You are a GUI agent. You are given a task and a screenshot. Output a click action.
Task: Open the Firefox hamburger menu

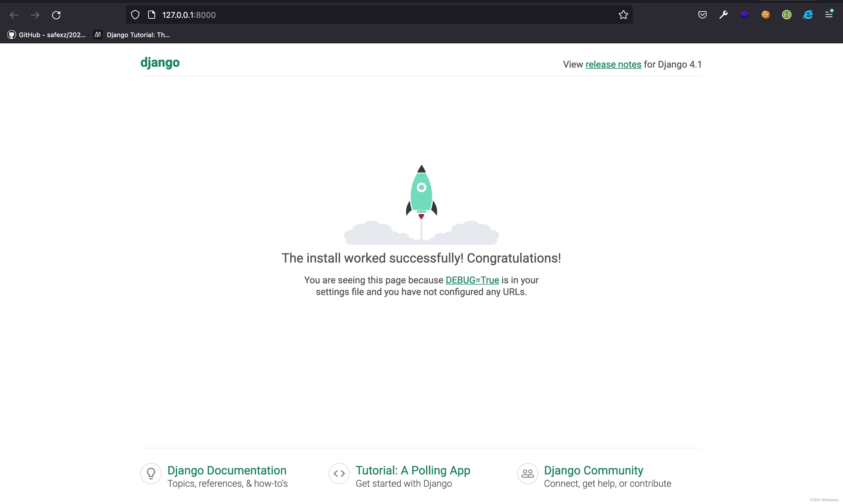(x=829, y=15)
